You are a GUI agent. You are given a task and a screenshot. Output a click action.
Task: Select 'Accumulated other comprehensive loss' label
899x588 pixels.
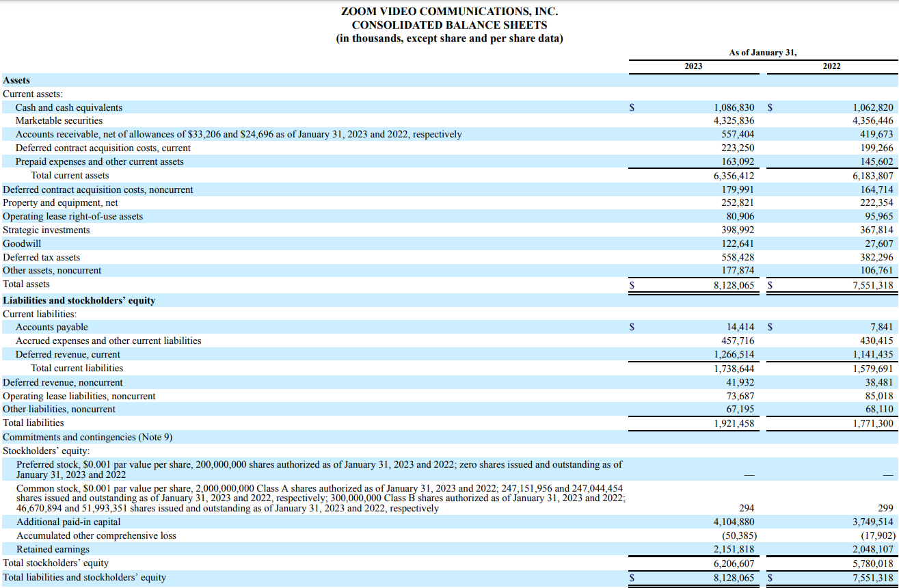point(96,535)
